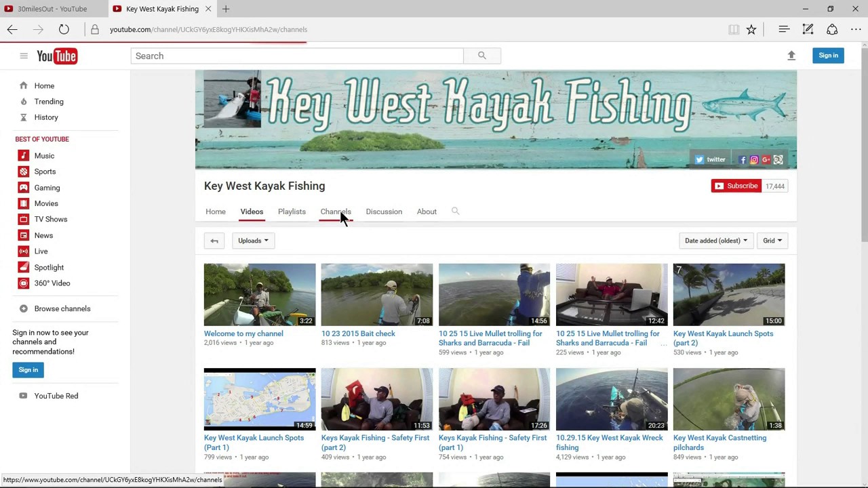
Task: Open the Edge reading view icon
Action: click(734, 29)
